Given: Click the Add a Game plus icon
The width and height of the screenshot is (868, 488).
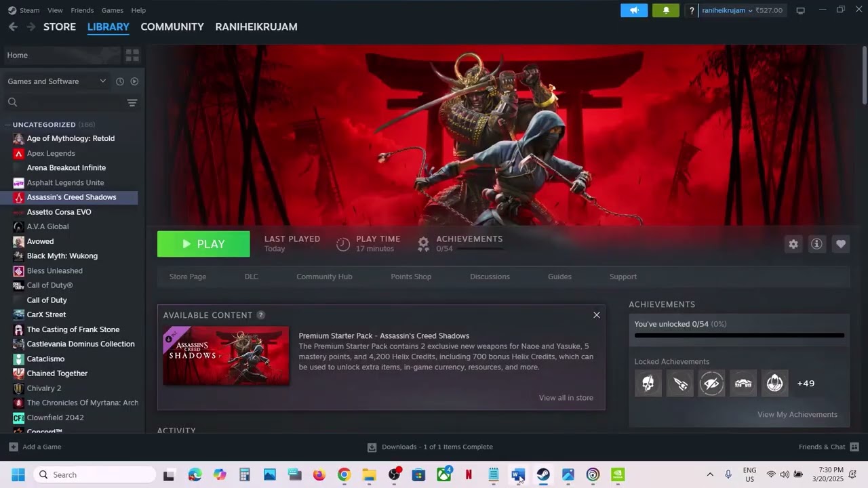Looking at the screenshot, I should (x=14, y=447).
